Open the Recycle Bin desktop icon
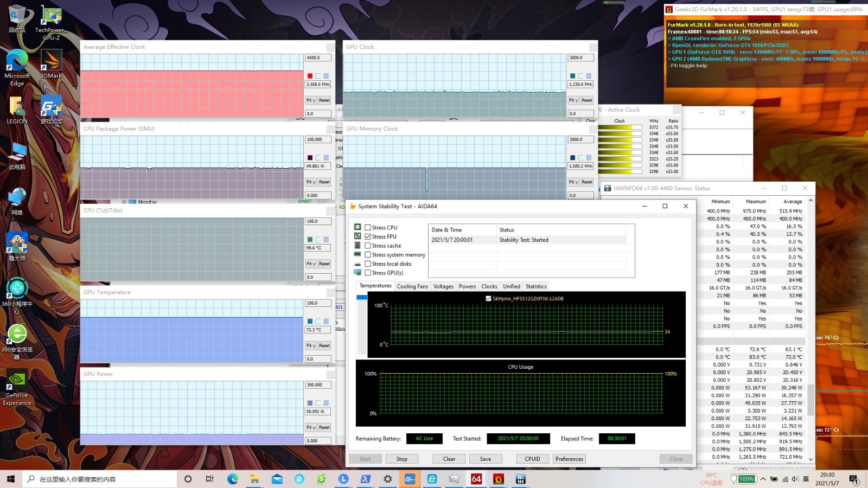Image resolution: width=868 pixels, height=488 pixels. [x=17, y=19]
